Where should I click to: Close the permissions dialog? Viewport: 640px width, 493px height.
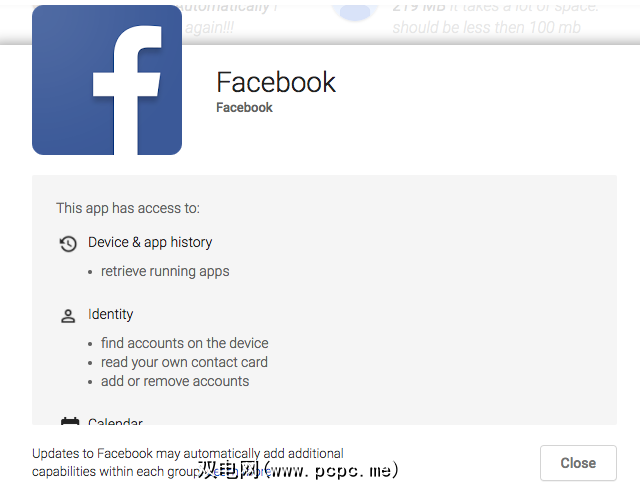[578, 463]
